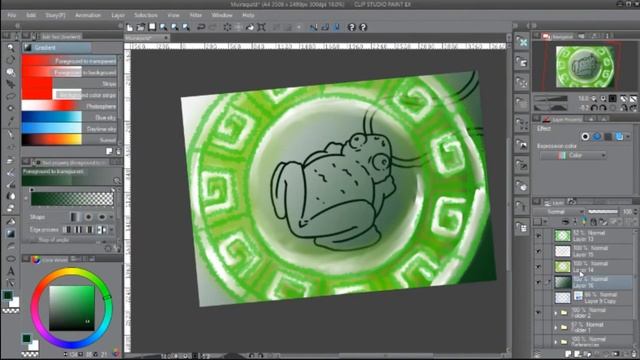Select the Foreground to background gradient

[x=69, y=72]
